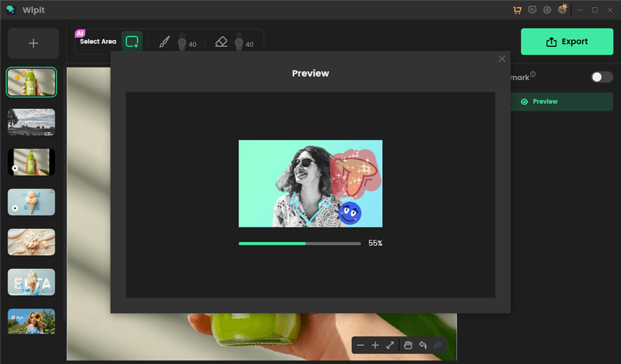This screenshot has height=364, width=621.
Task: Select the ice cream cone video thumbnail
Action: [31, 202]
